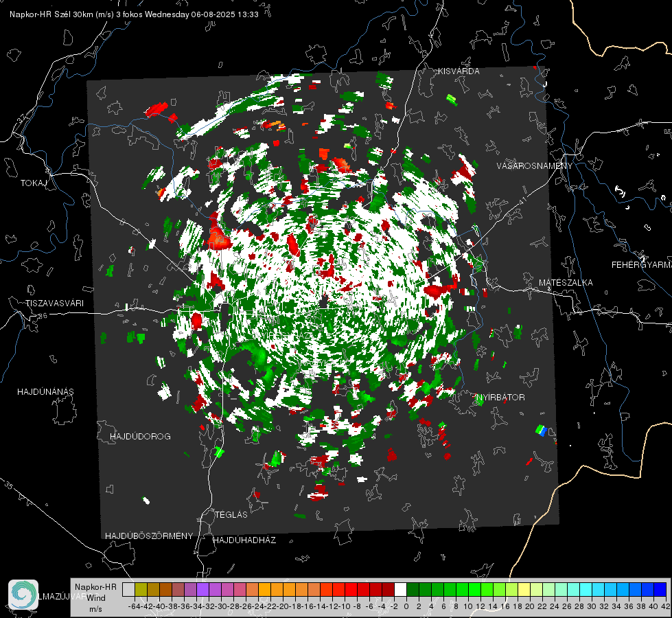This screenshot has height=618, width=672.
Task: Click road number 37 label
Action: [22, 119]
